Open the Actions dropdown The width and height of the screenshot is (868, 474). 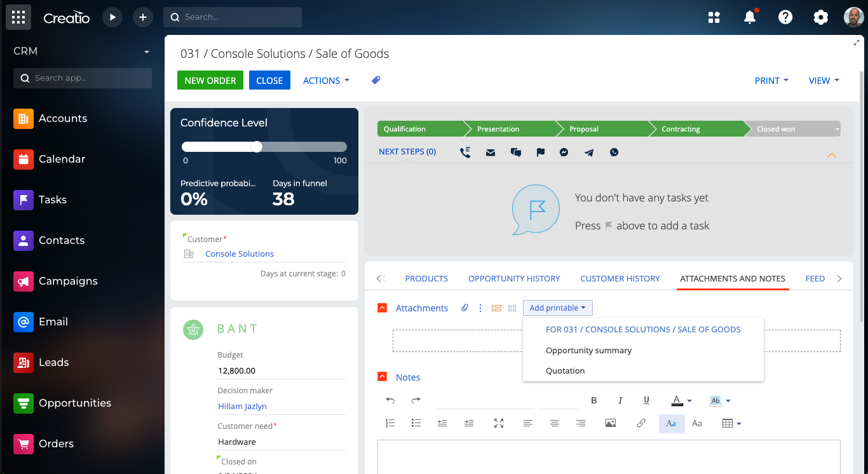click(326, 81)
